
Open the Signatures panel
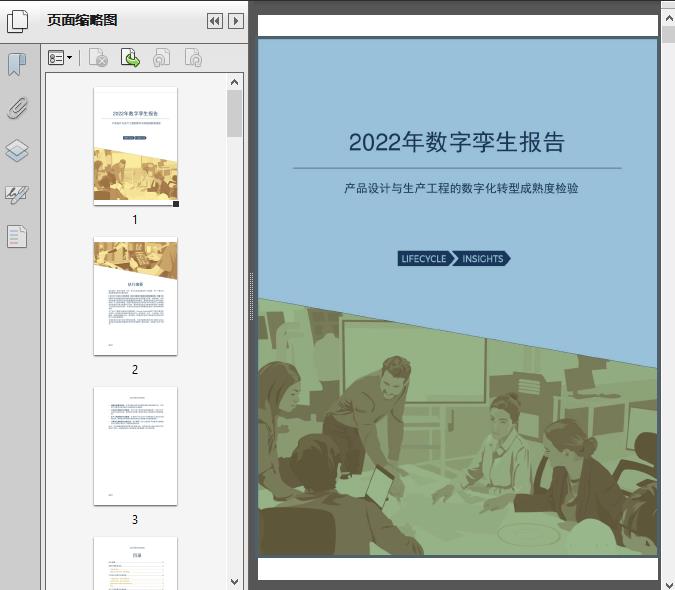17,195
